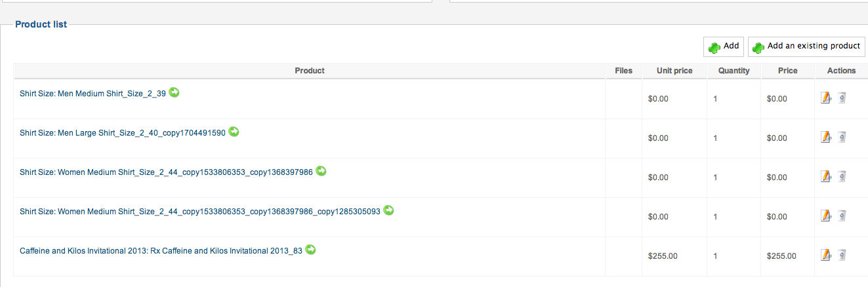
Task: Delete the Women Medium copy1285305093 row
Action: pyautogui.click(x=842, y=216)
